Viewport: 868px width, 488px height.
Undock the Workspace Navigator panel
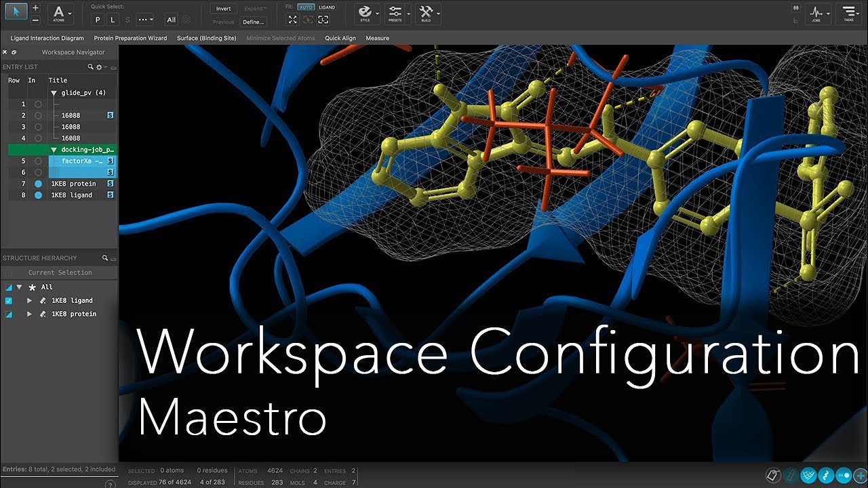tap(14, 52)
